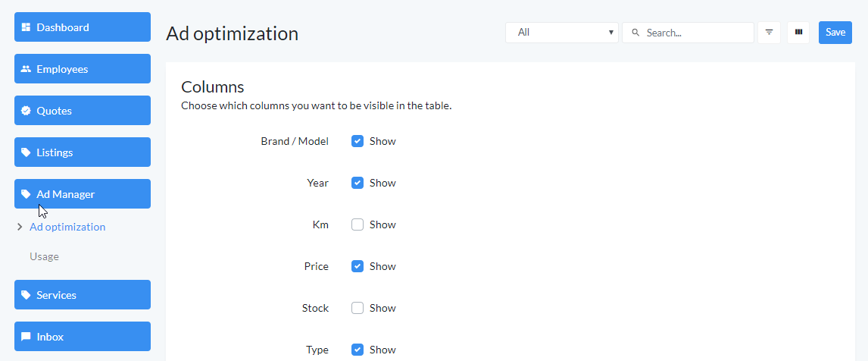Viewport: 868px width, 361px height.
Task: Click the Quotes verified badge icon
Action: (x=26, y=111)
